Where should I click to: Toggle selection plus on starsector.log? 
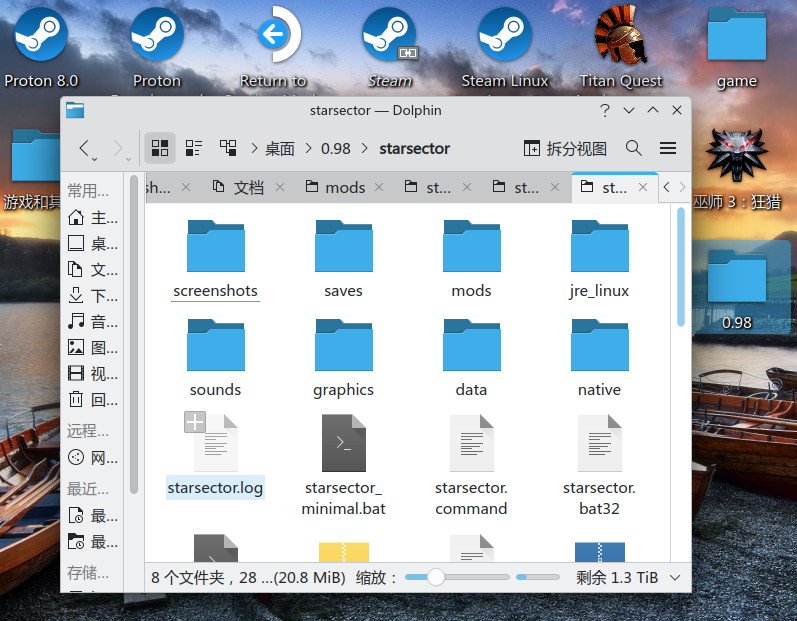tap(195, 423)
